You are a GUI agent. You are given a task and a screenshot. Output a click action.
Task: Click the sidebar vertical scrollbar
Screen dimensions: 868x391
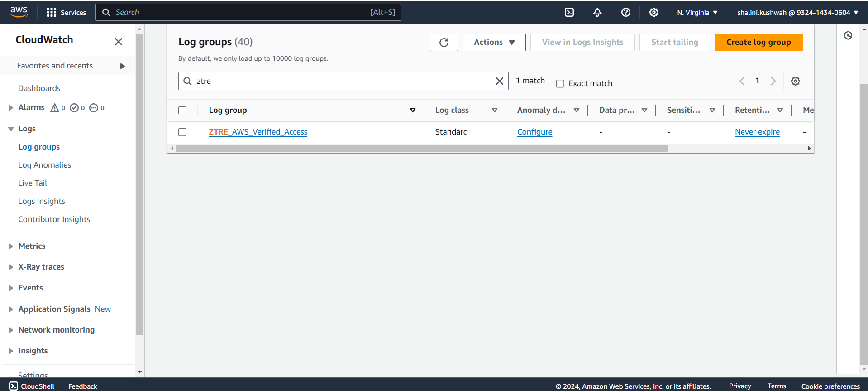click(139, 183)
